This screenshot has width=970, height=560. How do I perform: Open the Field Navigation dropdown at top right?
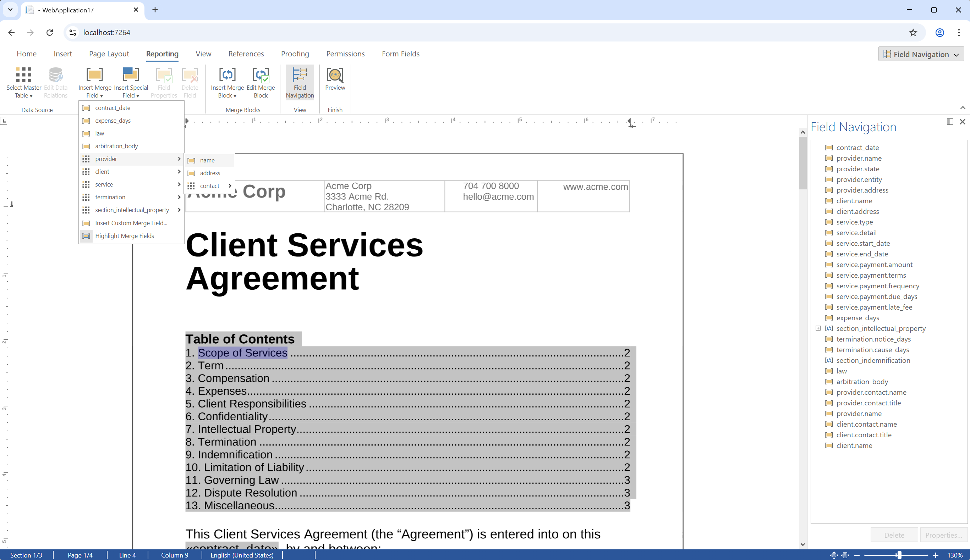point(921,54)
